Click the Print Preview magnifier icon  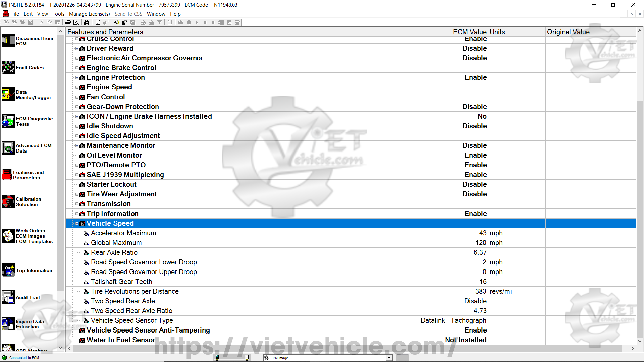[x=76, y=22]
